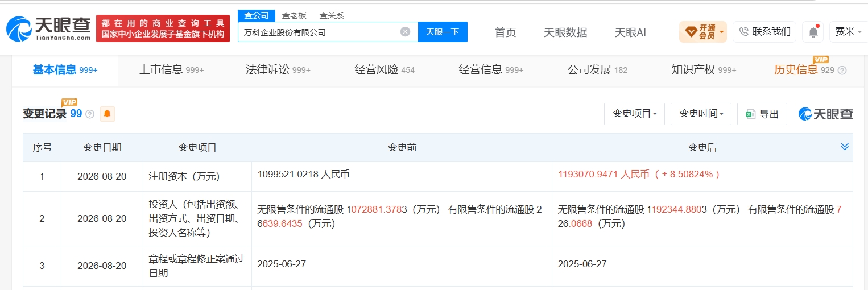Click the 变更日期 column header

pyautogui.click(x=102, y=147)
